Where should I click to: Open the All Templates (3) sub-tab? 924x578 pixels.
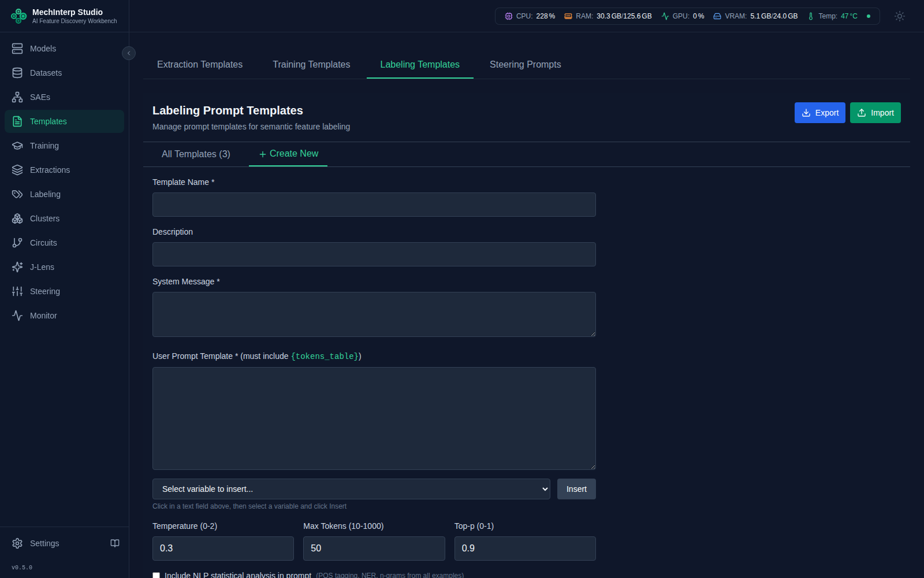[x=196, y=154]
